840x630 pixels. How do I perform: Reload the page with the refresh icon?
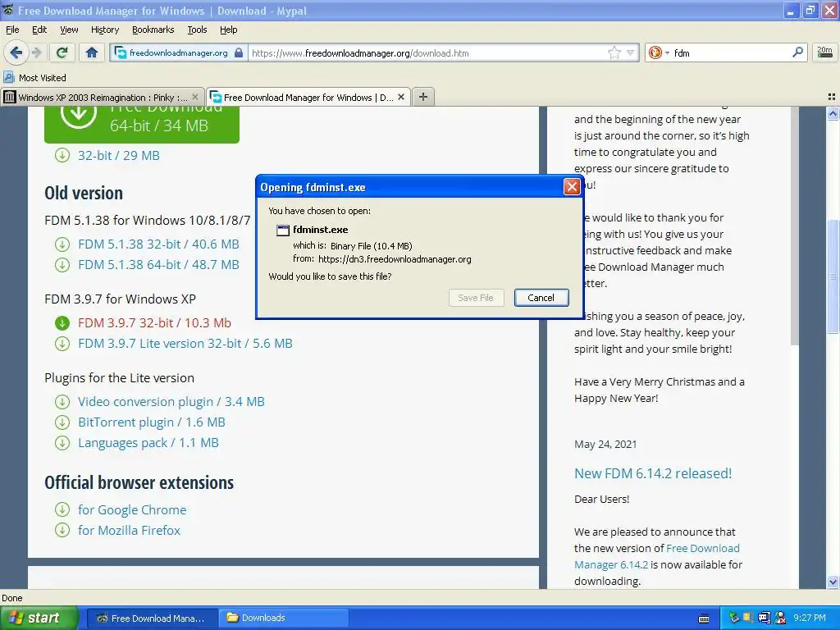(62, 52)
